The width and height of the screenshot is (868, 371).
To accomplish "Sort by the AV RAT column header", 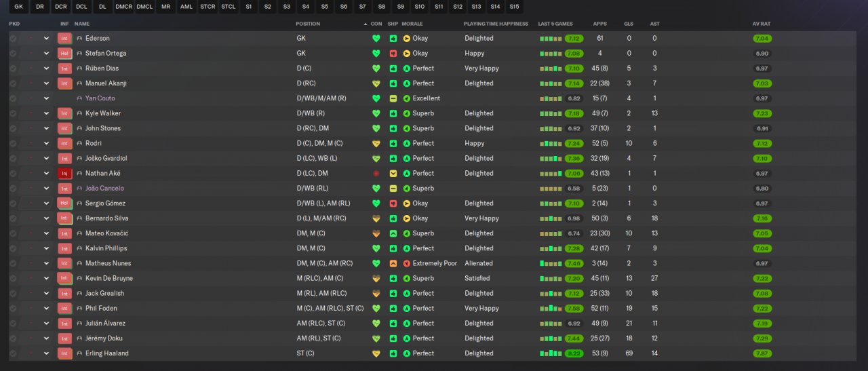I will pos(762,24).
